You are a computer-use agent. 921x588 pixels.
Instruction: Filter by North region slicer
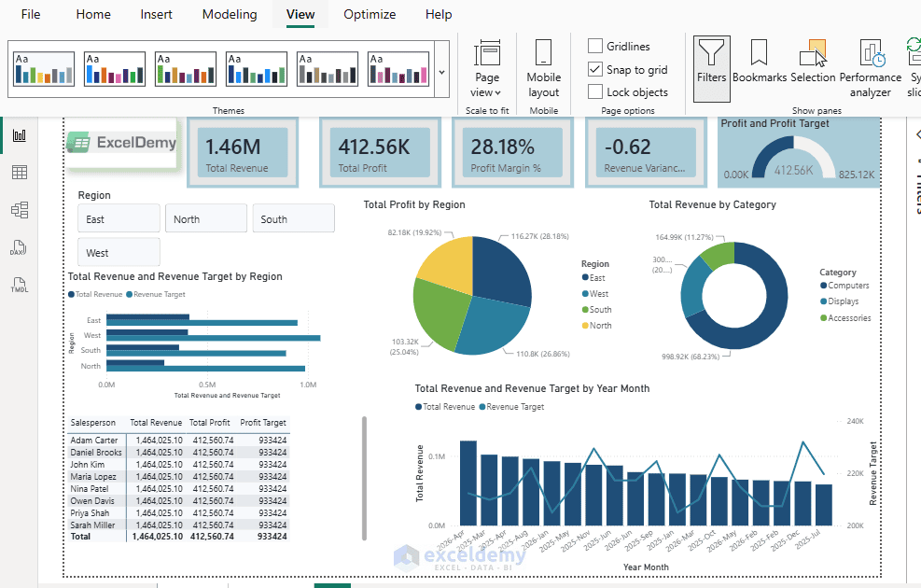click(206, 218)
